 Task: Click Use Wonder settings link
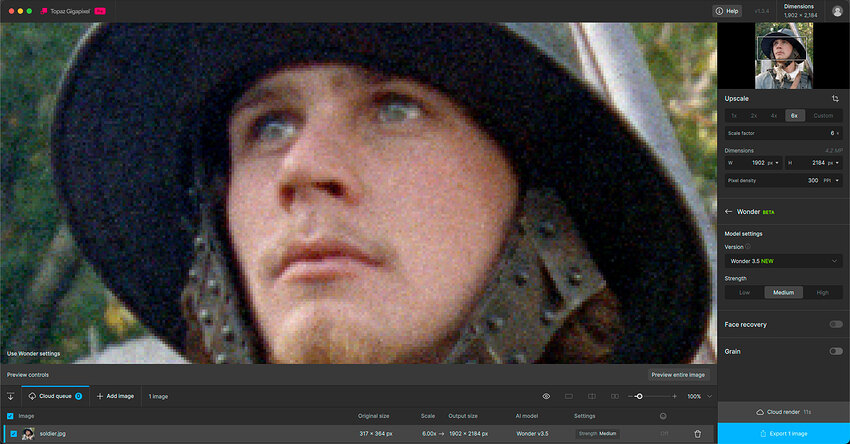[x=34, y=353]
